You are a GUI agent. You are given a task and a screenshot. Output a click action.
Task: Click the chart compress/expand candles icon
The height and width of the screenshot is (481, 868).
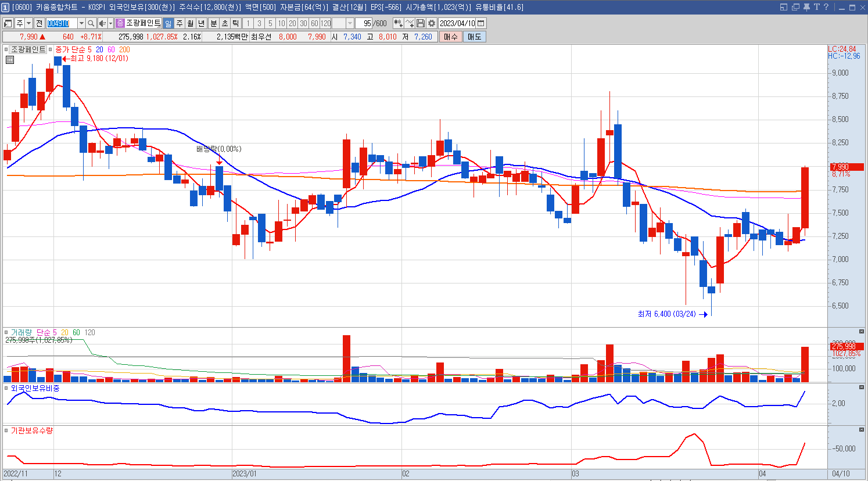(x=399, y=23)
